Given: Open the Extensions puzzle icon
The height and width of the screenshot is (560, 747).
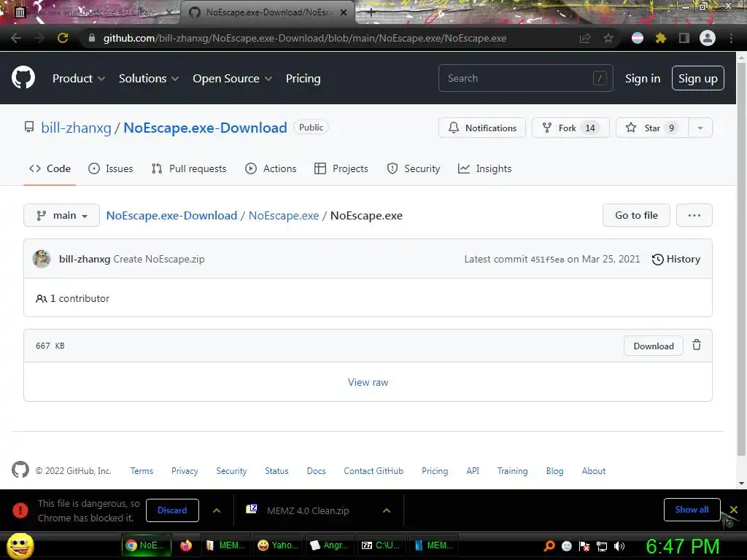Looking at the screenshot, I should point(660,38).
